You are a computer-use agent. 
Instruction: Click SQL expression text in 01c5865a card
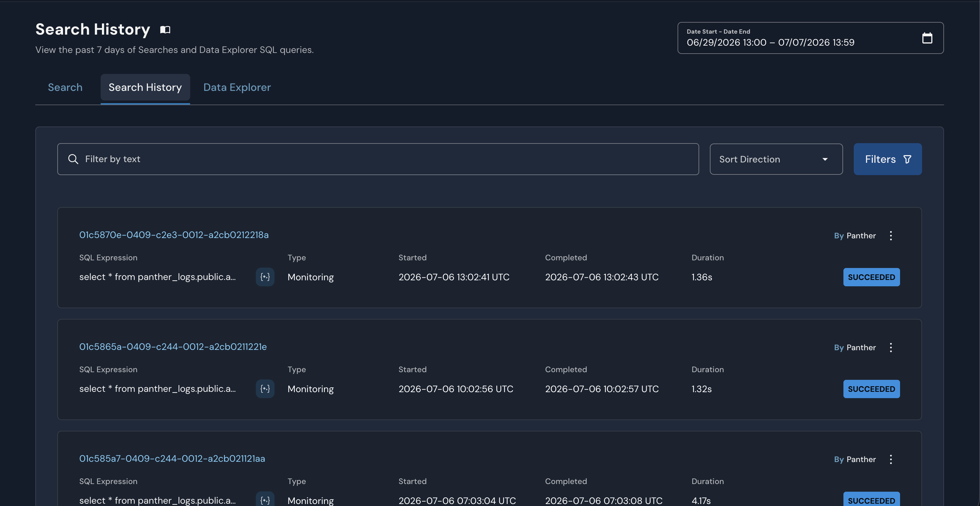(157, 388)
